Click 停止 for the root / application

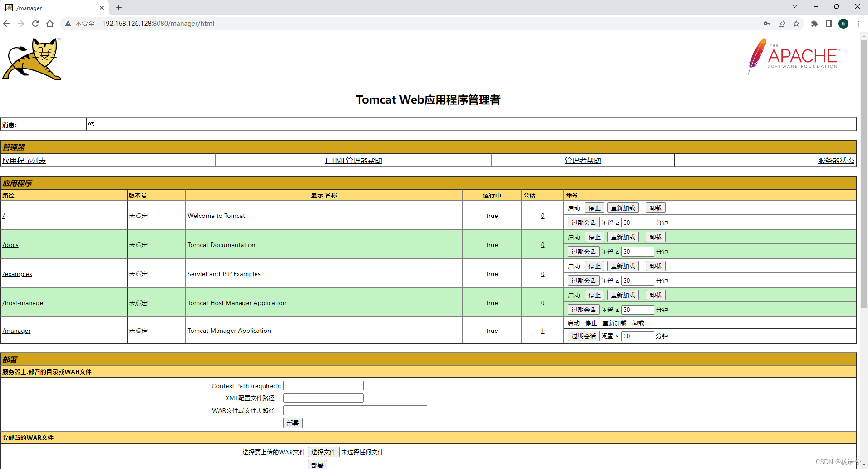tap(594, 208)
